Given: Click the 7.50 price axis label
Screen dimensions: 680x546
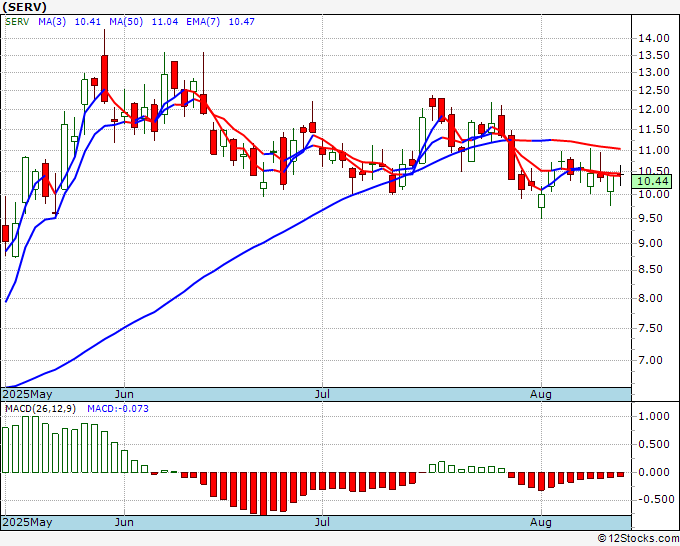Looking at the screenshot, I should click(651, 328).
